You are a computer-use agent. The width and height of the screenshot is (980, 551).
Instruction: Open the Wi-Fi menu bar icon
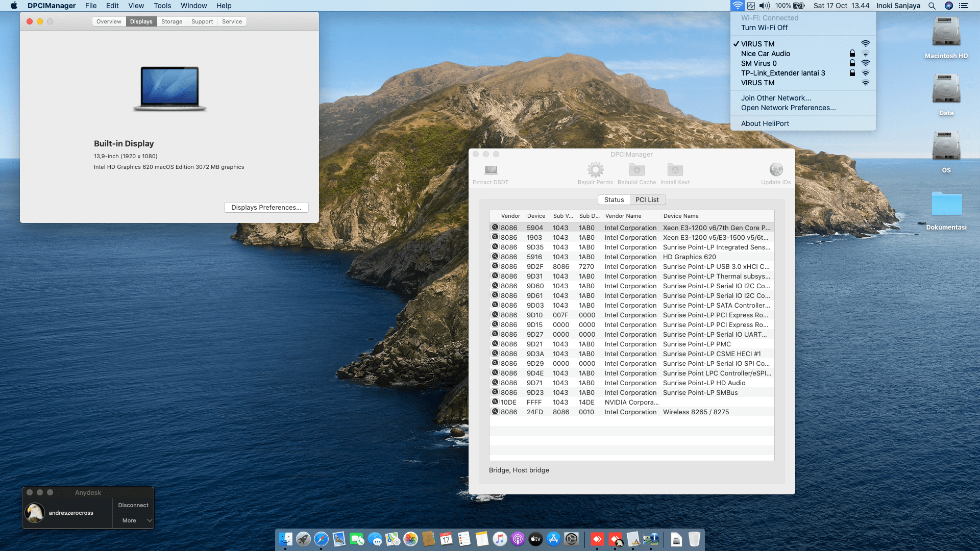point(737,6)
